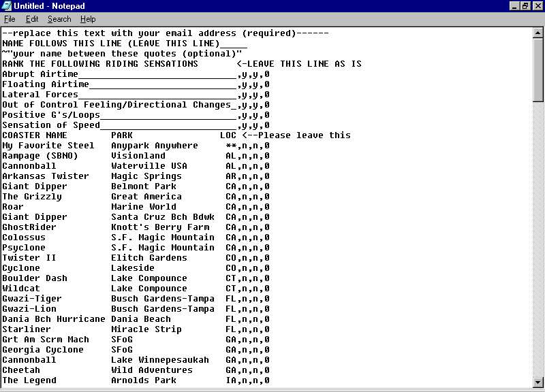Viewport: 545px width, 392px height.
Task: Close the Untitled Notepad window
Action: (x=537, y=6)
